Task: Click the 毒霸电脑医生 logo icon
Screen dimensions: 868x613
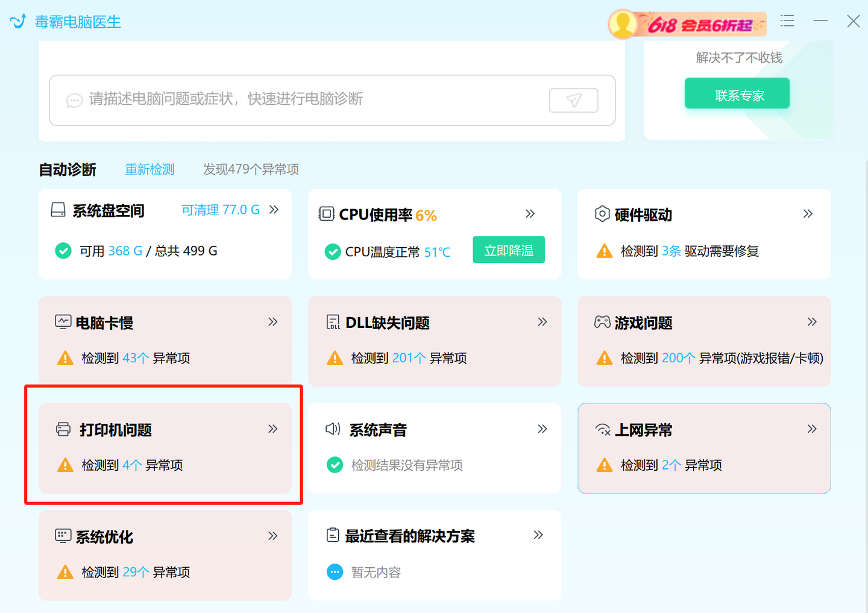Action: pos(17,22)
